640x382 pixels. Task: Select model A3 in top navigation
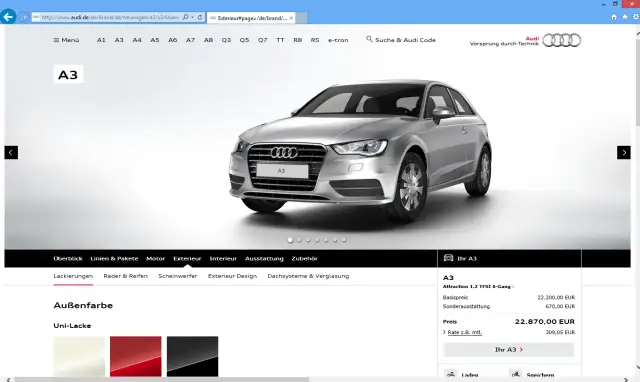pyautogui.click(x=119, y=40)
